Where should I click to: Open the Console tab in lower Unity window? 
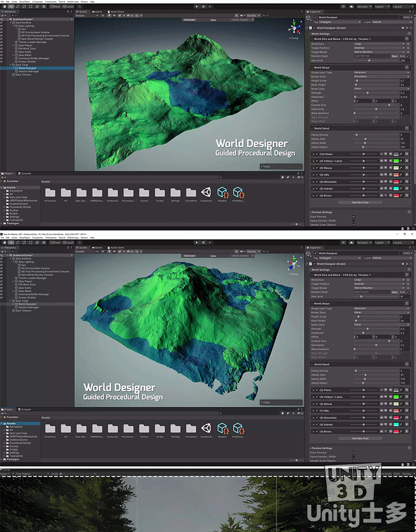[x=24, y=410]
